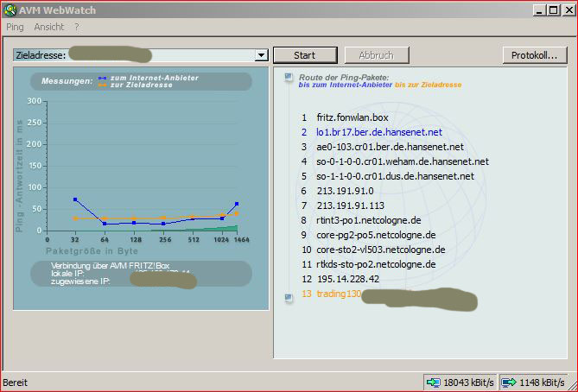Close the AVM WebWatch window
578x392 pixels.
568,10
